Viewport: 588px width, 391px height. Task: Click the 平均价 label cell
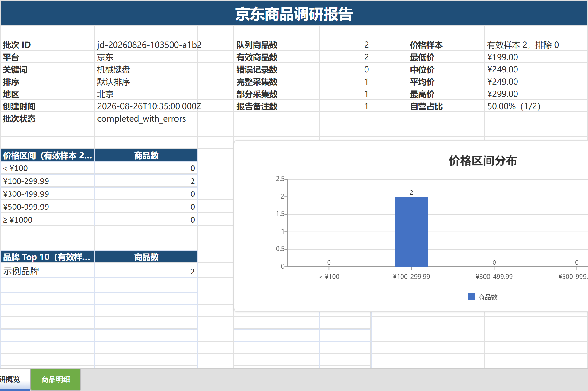tap(446, 82)
